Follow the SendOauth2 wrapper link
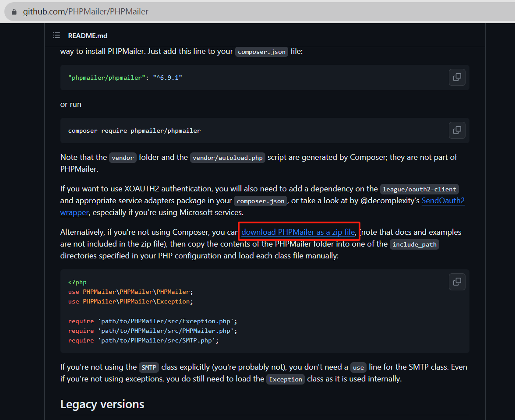Image resolution: width=515 pixels, height=420 pixels. [x=443, y=201]
